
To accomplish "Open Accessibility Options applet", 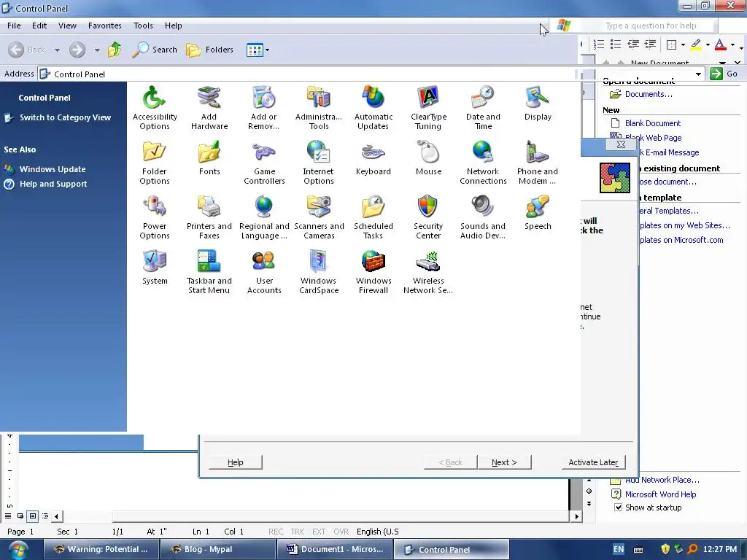I will click(155, 108).
